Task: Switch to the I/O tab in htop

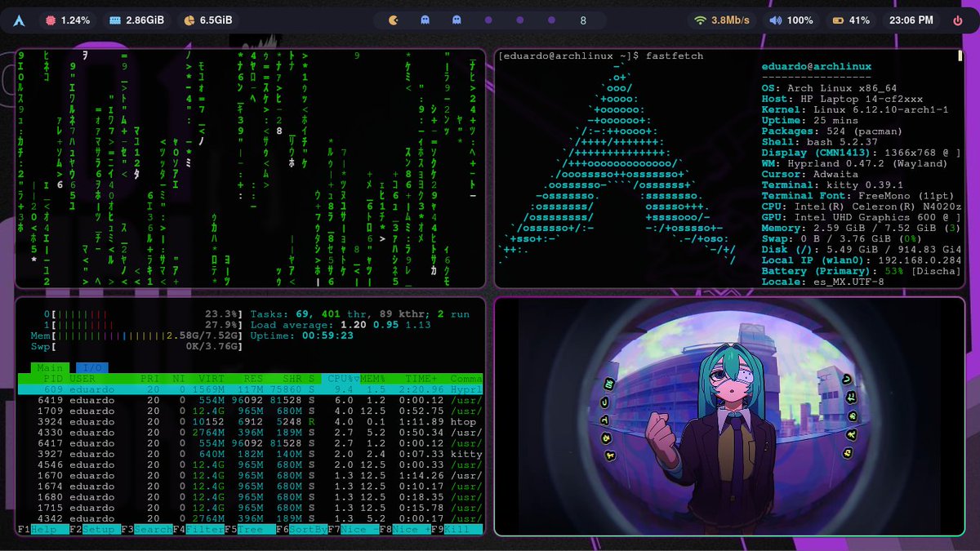Action: [91, 368]
